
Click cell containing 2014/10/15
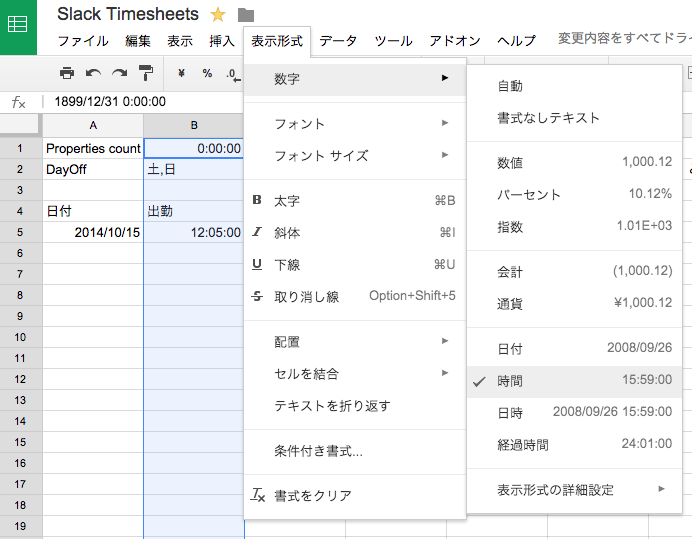click(93, 232)
